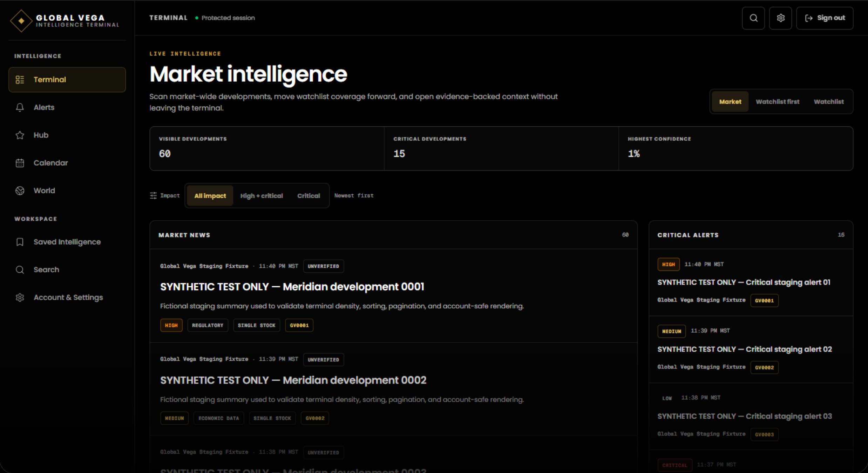Click LOW badge on staging alert 03

click(667, 398)
